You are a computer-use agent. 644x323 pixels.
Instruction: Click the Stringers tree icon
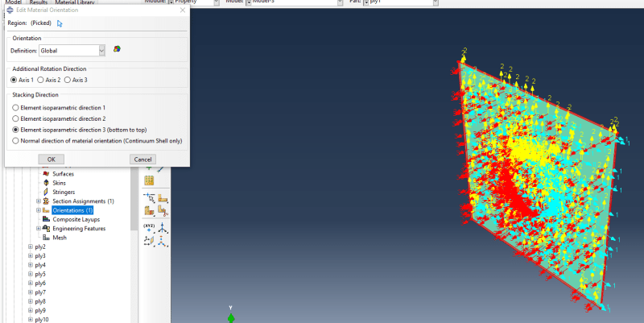pyautogui.click(x=46, y=192)
